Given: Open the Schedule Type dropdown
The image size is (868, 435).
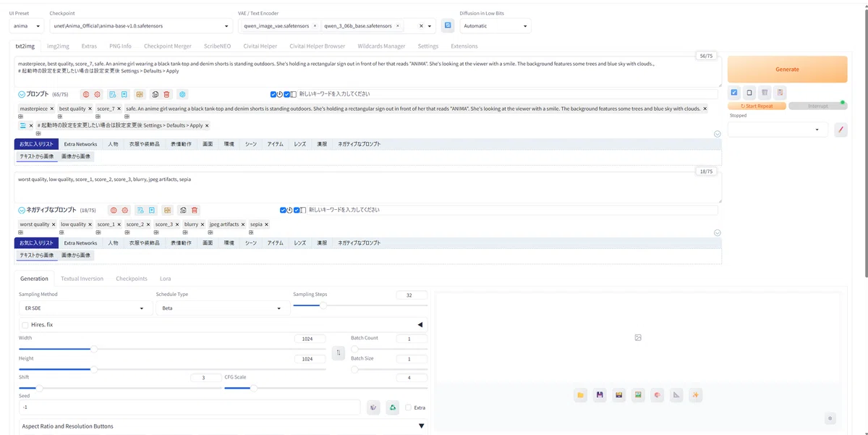Looking at the screenshot, I should [221, 308].
